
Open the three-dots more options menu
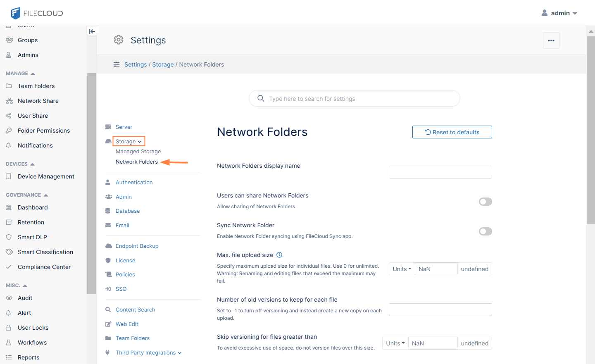pos(551,40)
